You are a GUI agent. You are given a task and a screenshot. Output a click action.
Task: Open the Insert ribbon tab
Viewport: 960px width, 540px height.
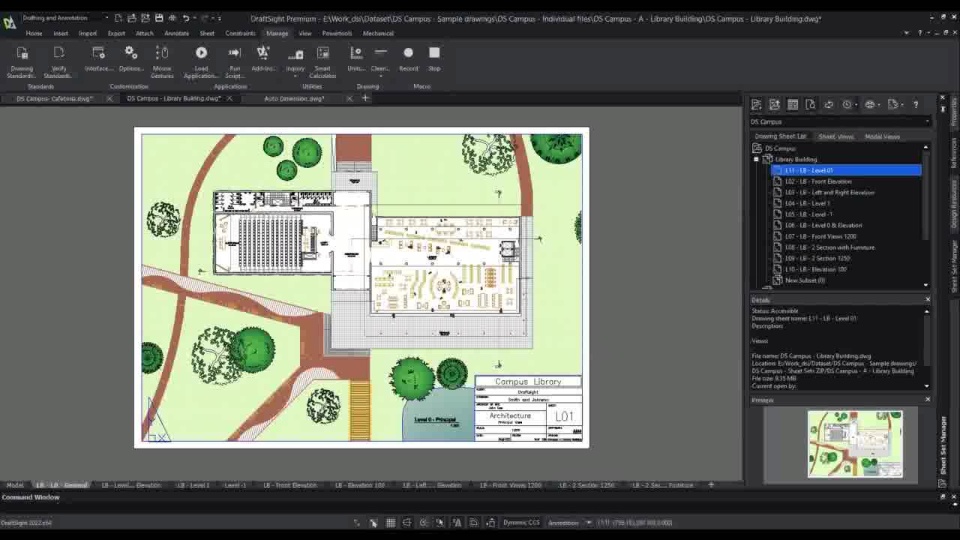click(x=61, y=34)
